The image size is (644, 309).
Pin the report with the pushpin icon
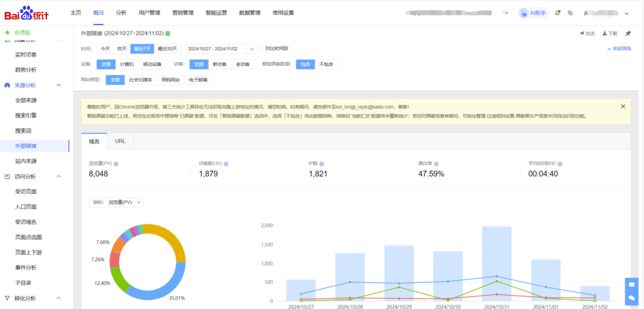point(628,33)
